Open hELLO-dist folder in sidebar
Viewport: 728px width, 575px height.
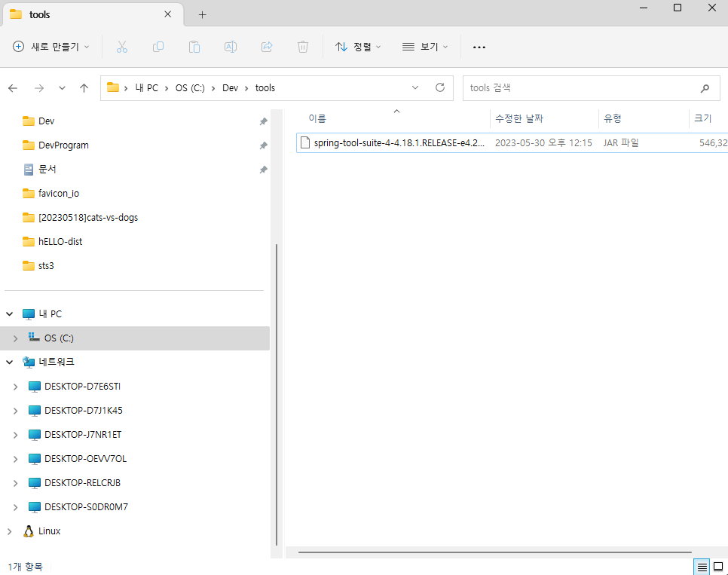pyautogui.click(x=60, y=242)
